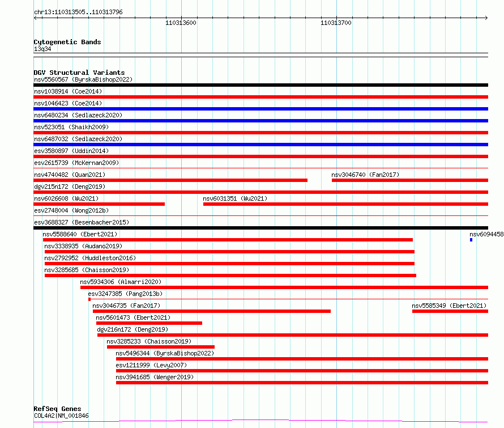Screen dimensions: 504x428
Task: Select nsv6487032 (Sedlazeck2020) label
Action: coord(78,139)
